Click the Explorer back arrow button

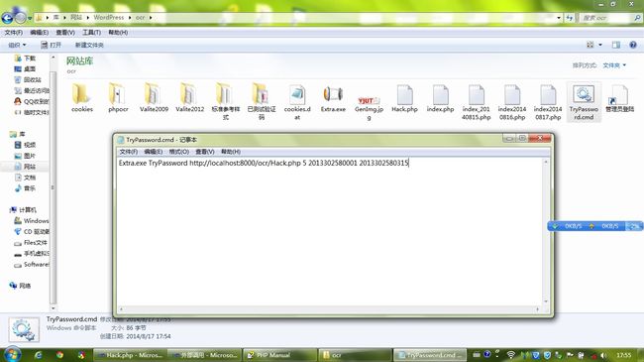pyautogui.click(x=7, y=18)
